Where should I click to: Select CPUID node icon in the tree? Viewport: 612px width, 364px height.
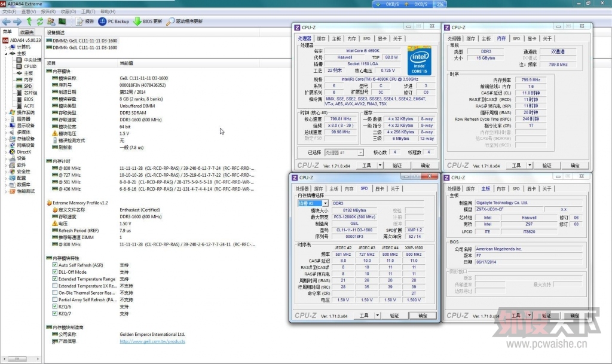click(x=19, y=66)
